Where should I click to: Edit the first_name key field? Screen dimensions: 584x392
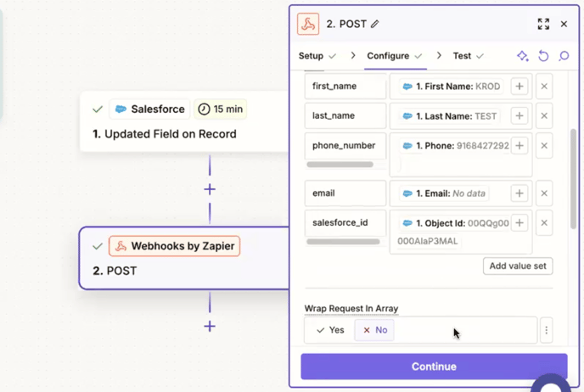click(345, 87)
